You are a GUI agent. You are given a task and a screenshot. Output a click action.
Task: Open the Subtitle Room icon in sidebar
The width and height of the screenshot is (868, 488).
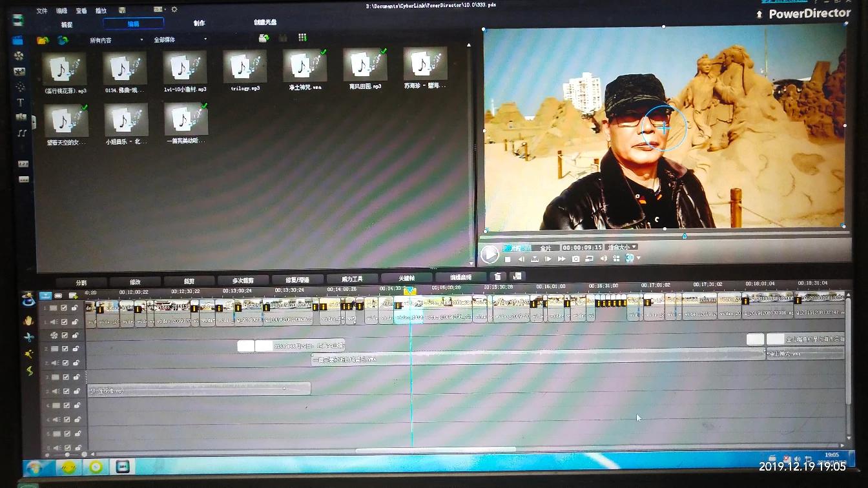click(x=24, y=179)
